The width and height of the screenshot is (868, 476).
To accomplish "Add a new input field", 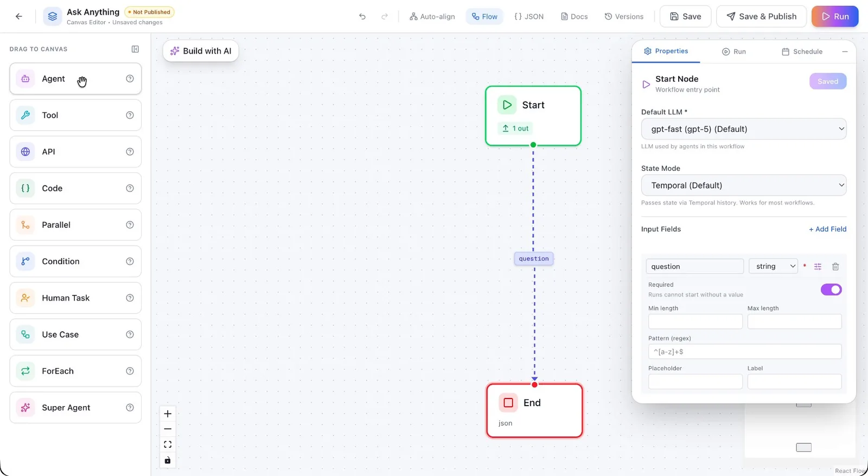I will pyautogui.click(x=828, y=229).
